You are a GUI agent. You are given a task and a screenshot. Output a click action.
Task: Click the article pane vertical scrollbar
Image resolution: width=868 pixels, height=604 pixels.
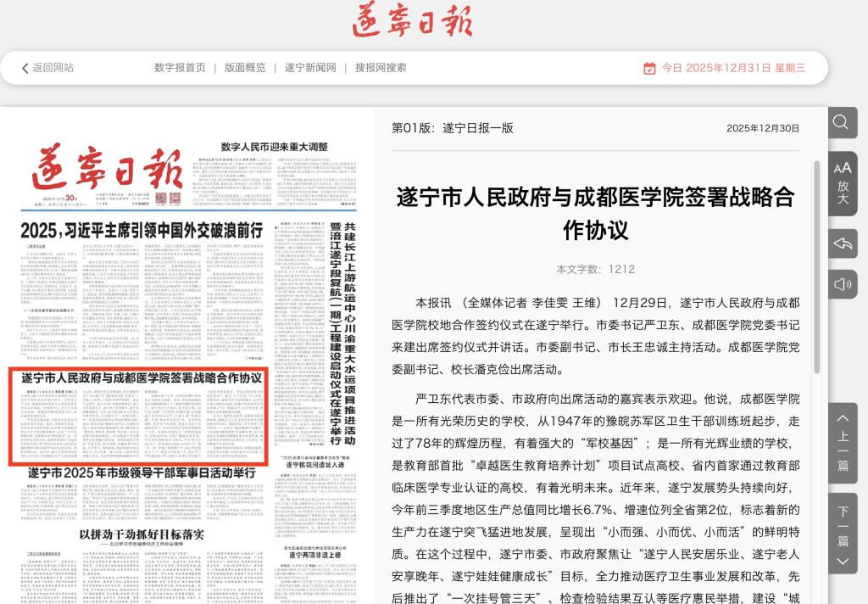click(817, 265)
